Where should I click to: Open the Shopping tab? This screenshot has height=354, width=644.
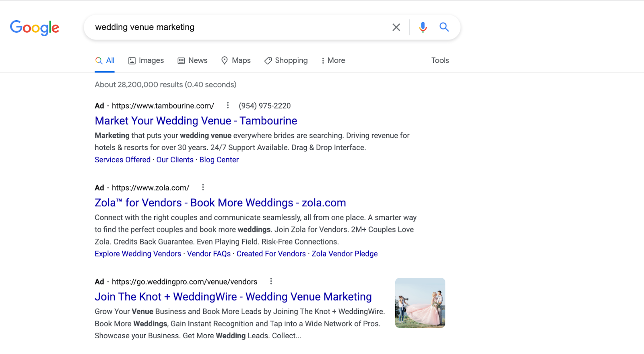[286, 60]
